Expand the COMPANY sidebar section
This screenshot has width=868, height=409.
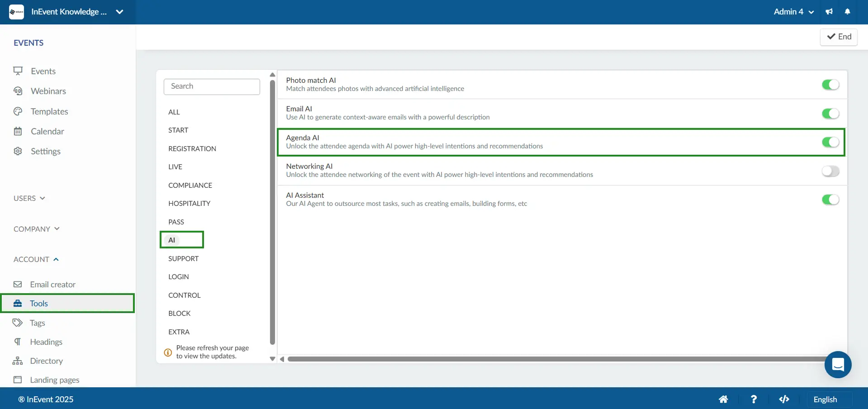click(37, 229)
